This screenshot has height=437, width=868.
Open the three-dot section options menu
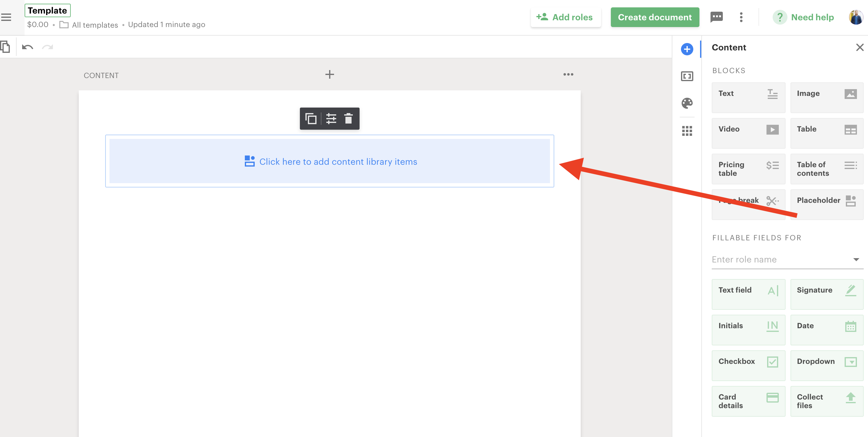(x=568, y=74)
